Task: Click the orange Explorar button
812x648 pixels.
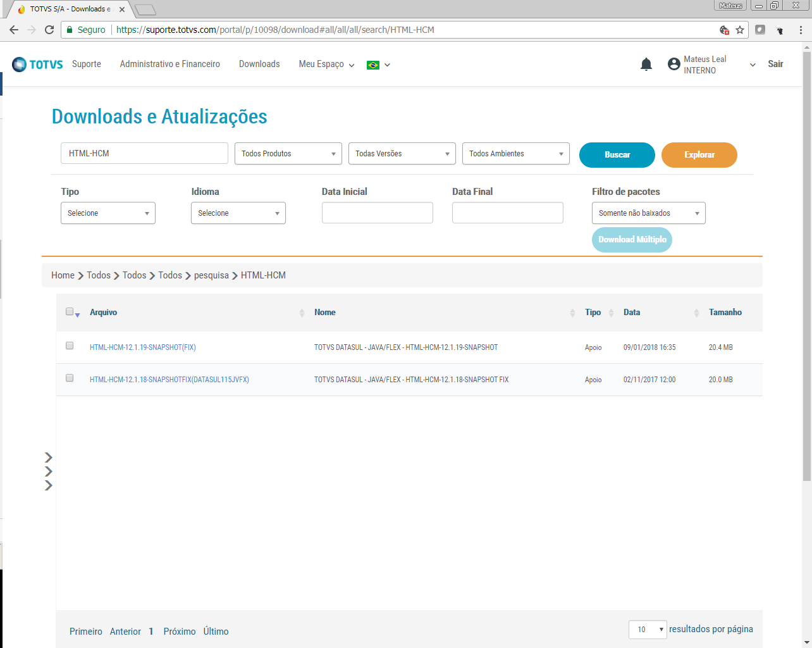Action: (x=699, y=155)
